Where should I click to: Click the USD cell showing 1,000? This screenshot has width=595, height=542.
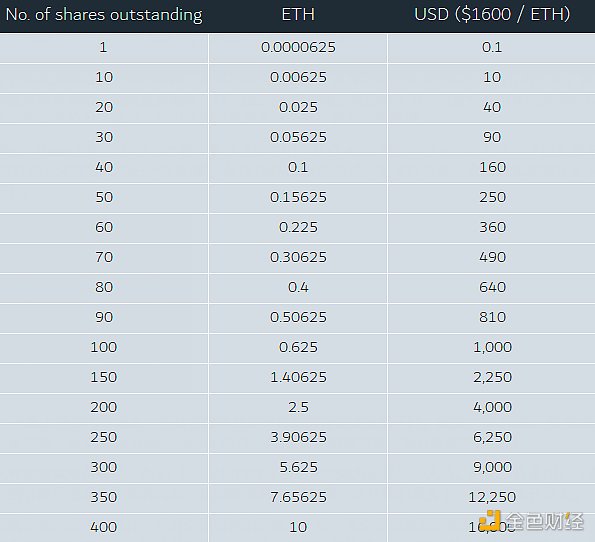coord(492,348)
